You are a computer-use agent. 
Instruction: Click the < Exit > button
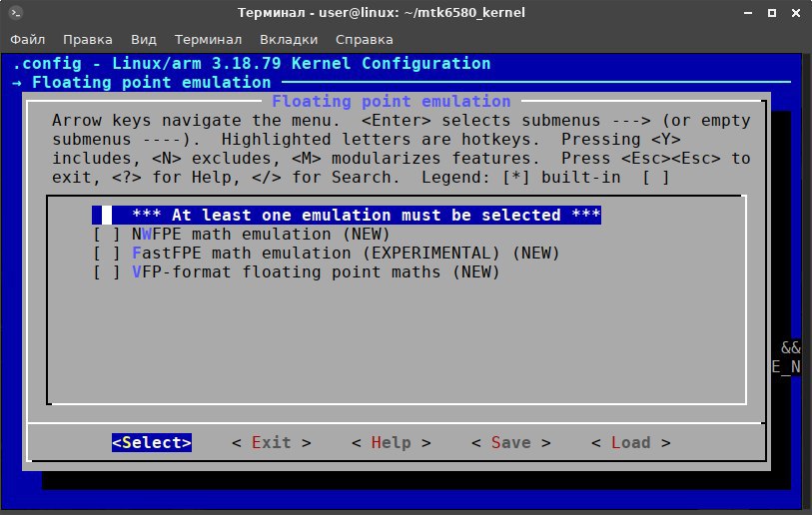pos(272,442)
